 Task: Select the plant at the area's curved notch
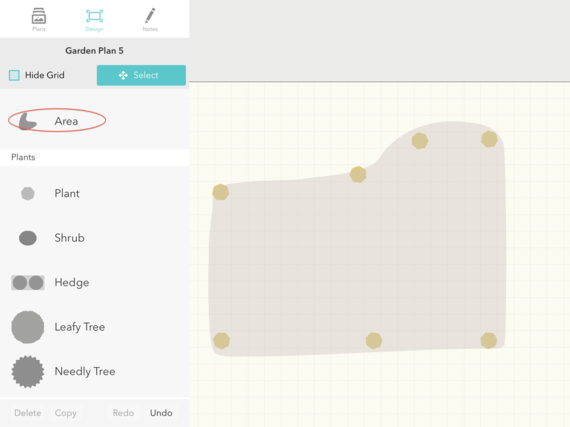pyautogui.click(x=358, y=174)
